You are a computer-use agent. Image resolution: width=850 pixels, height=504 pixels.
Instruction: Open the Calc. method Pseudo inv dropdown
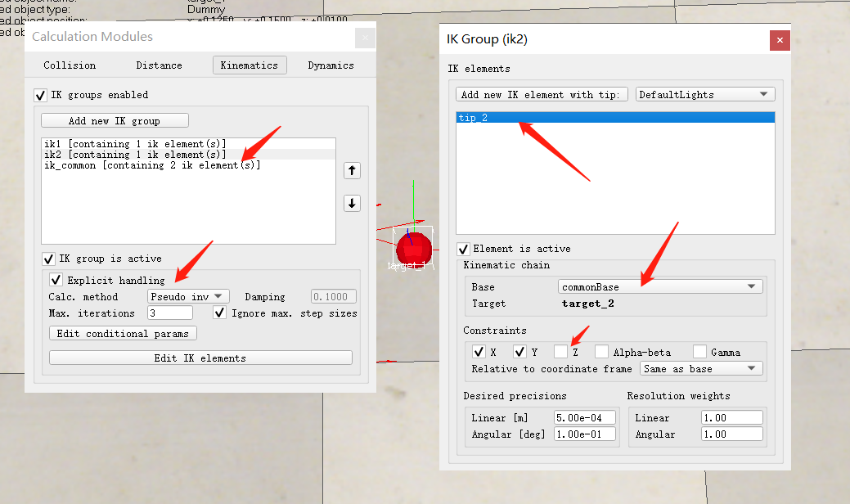[188, 296]
